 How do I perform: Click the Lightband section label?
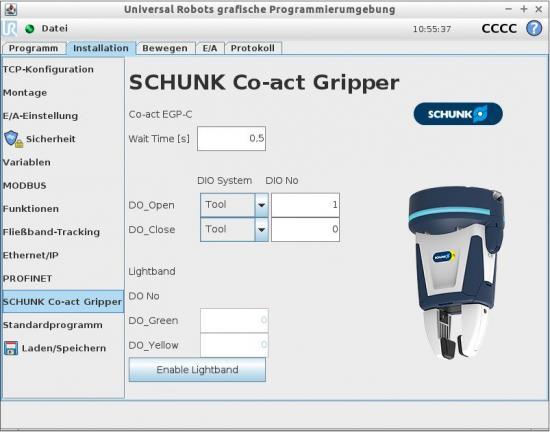pyautogui.click(x=152, y=271)
